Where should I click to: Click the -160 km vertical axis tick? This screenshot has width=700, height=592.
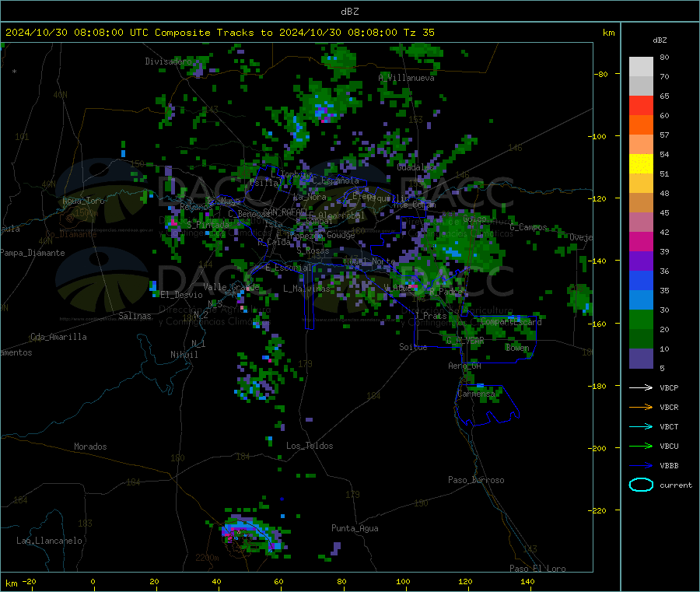(x=599, y=324)
